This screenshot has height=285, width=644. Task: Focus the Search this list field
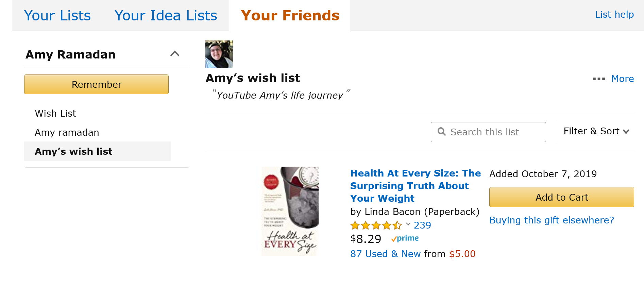[x=488, y=132]
